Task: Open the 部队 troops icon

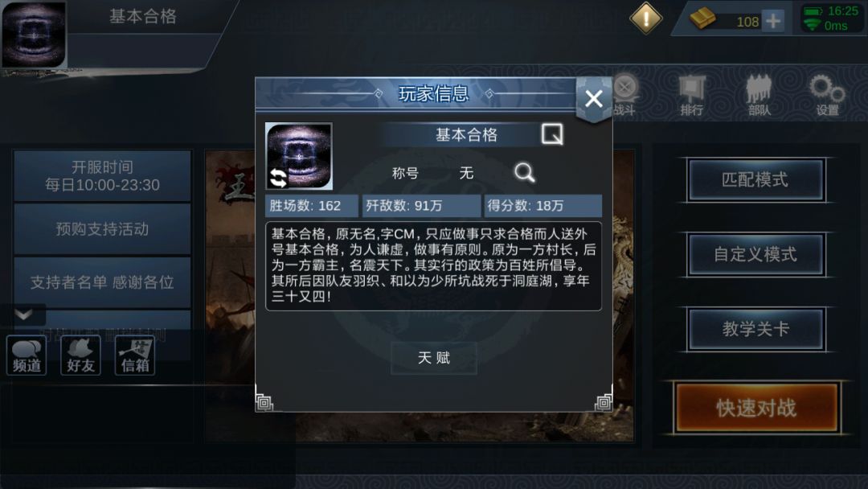Action: coord(759,95)
